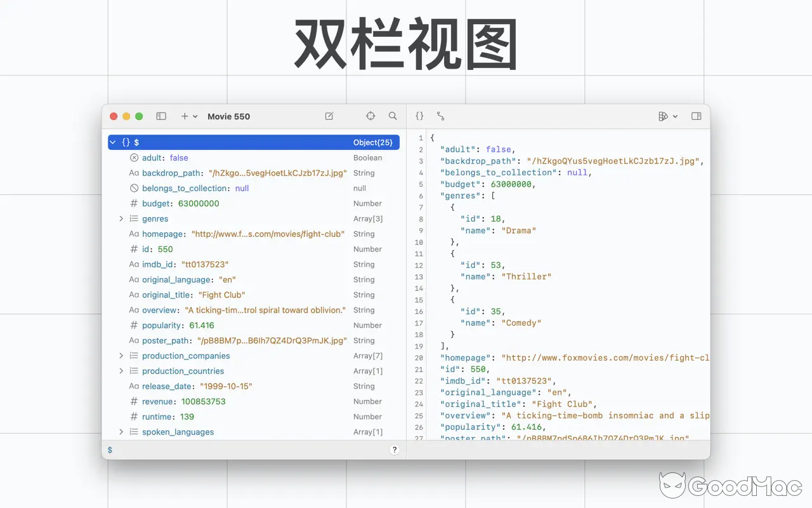Click the curly braces raw JSON icon

pyautogui.click(x=419, y=116)
